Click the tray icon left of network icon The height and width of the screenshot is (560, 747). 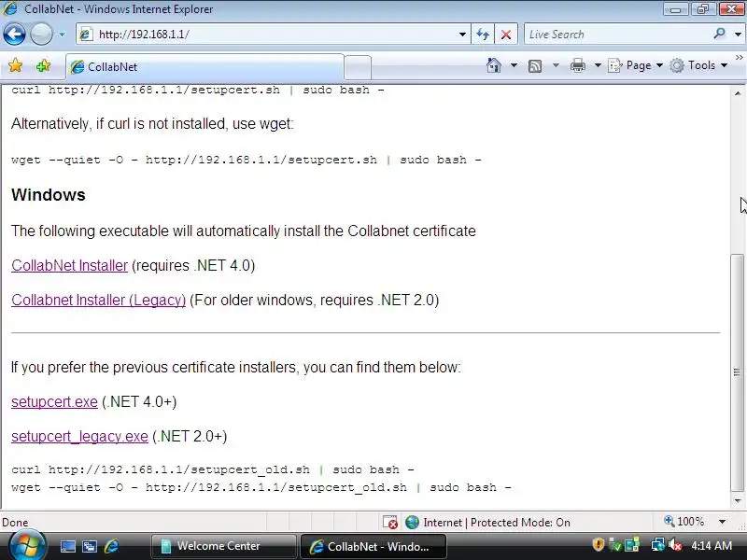pos(633,545)
